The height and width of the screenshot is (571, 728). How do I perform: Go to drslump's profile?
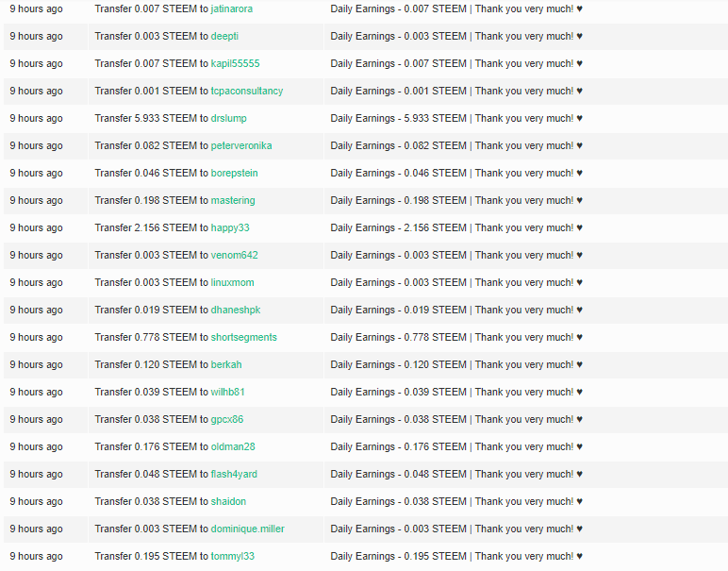pyautogui.click(x=229, y=119)
